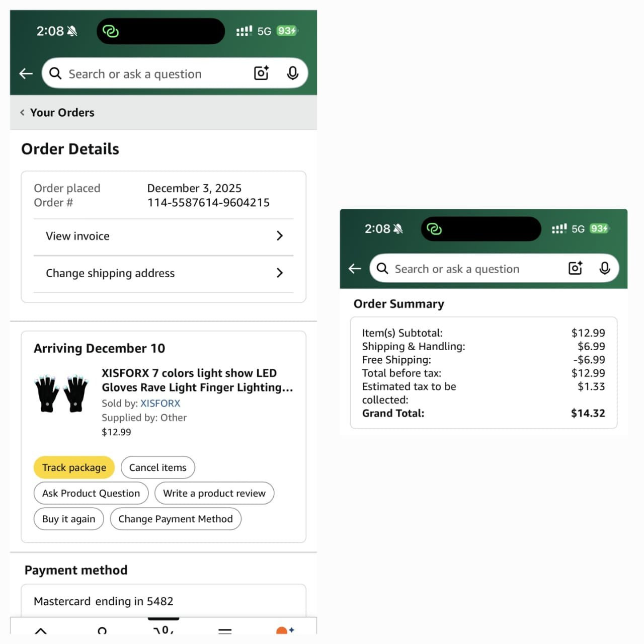The image size is (644, 644).
Task: Tap the microphone icon in left search bar
Action: (292, 73)
